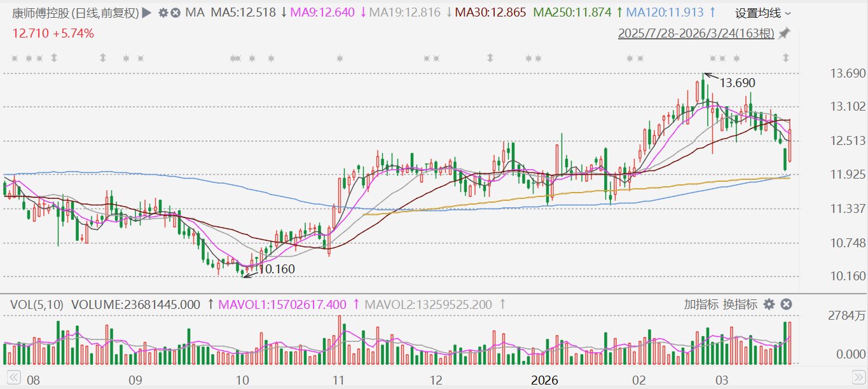Click the 2025/7/28-2026/3/24 date range link

(x=696, y=34)
